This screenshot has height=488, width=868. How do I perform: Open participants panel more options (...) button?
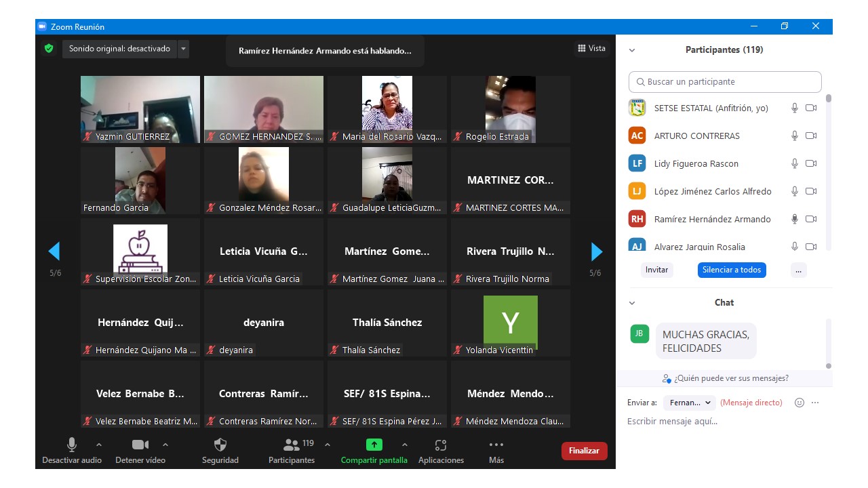click(798, 270)
